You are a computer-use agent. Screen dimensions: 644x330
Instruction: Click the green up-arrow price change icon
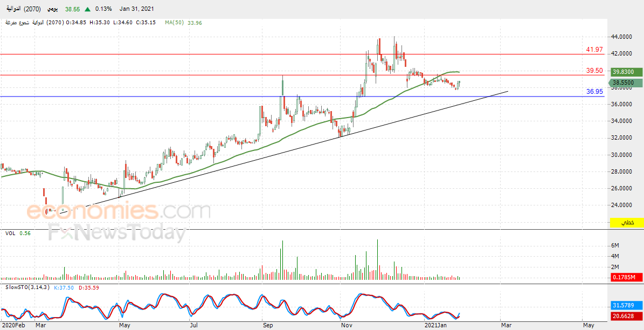[87, 9]
